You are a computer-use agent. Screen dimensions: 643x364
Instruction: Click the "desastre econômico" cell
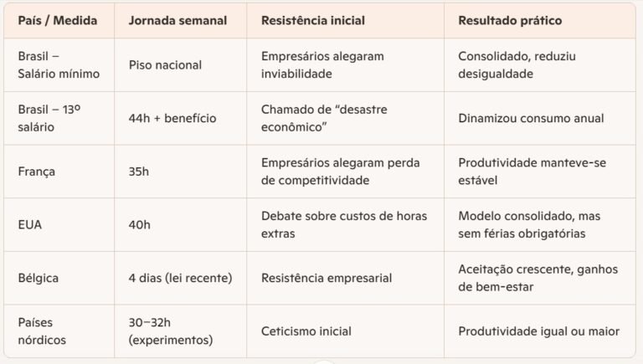[x=324, y=118]
